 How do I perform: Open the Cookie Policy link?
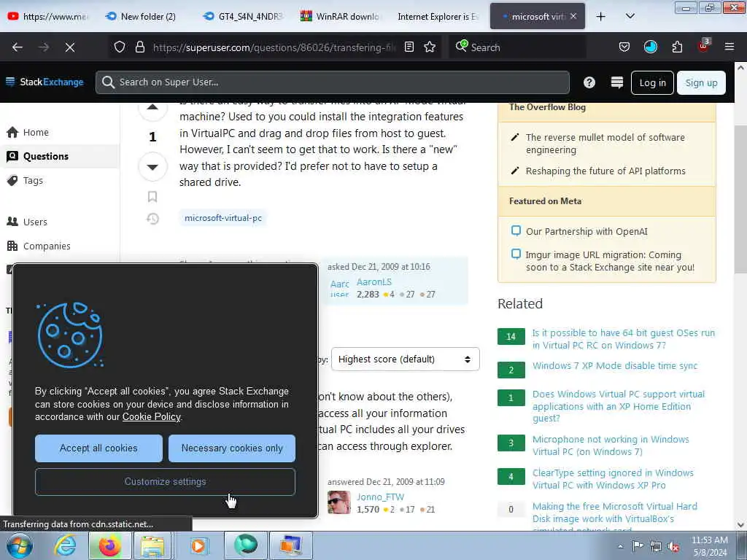(152, 416)
